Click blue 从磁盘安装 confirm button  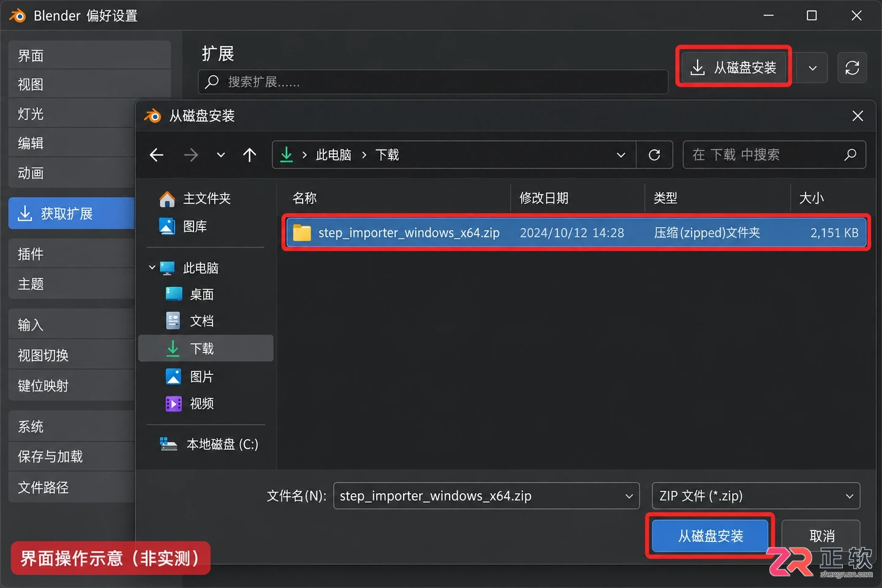[710, 536]
